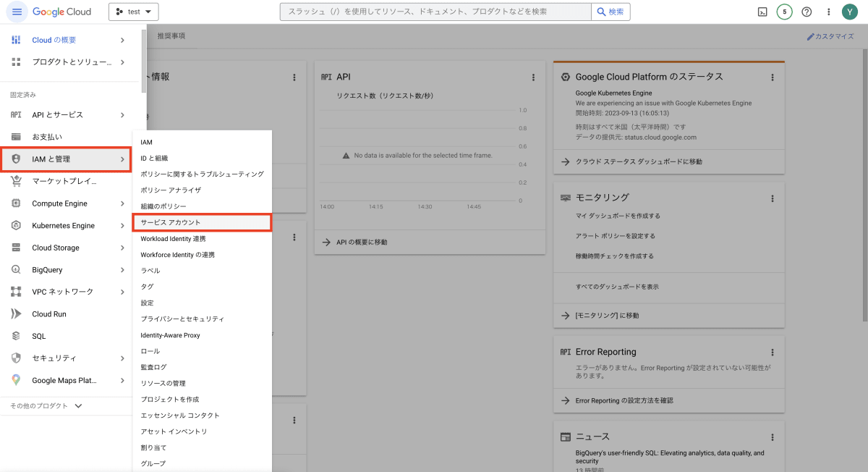The width and height of the screenshot is (868, 472).
Task: Open the hamburger navigation menu
Action: 17,12
